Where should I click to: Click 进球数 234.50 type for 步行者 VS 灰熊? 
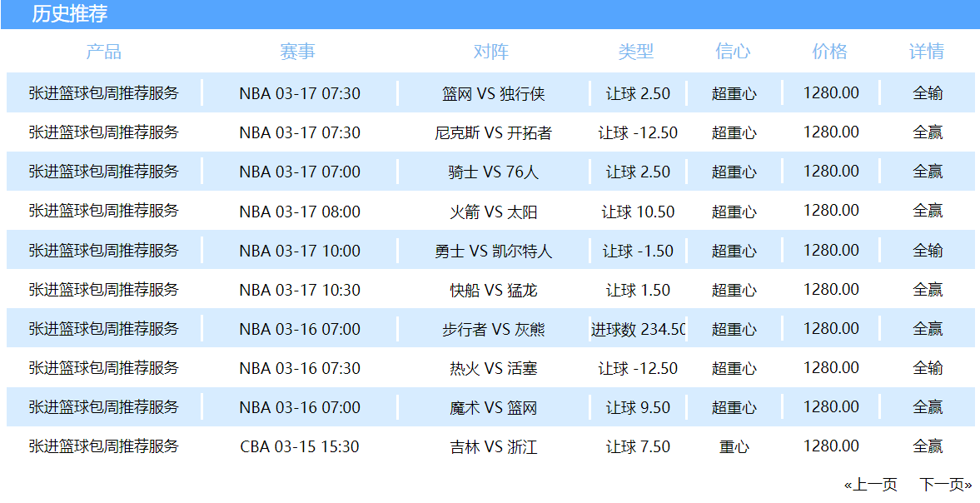pyautogui.click(x=638, y=329)
